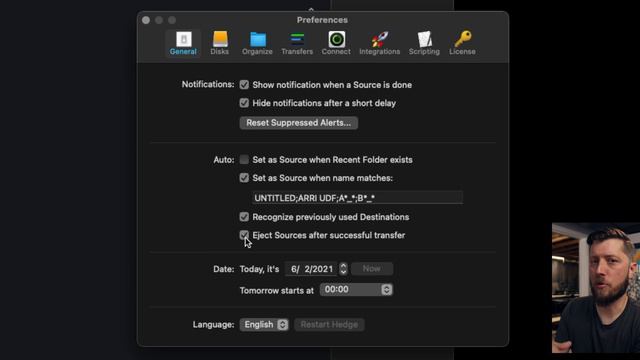Open the Scripting preferences icon
The height and width of the screenshot is (360, 640).
[x=424, y=43]
